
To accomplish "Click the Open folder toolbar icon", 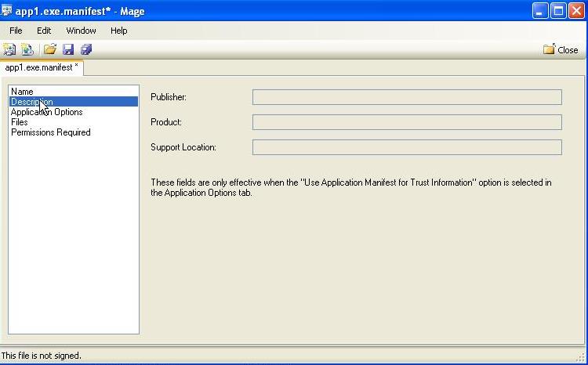I will point(50,49).
